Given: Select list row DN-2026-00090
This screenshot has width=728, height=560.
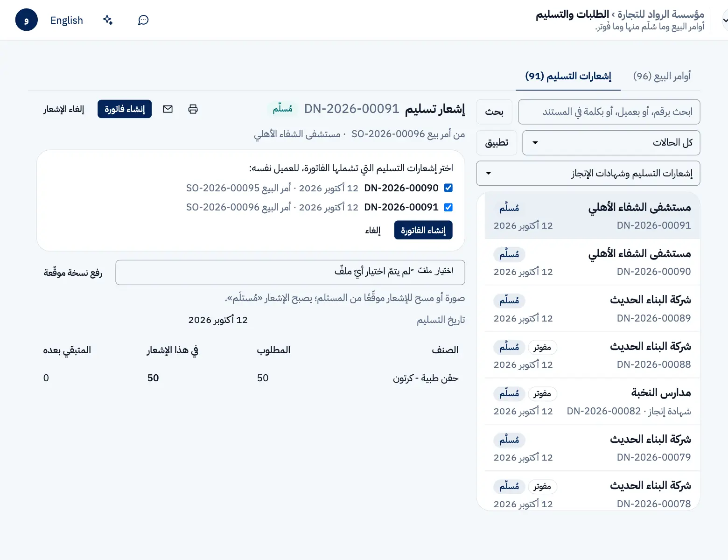Looking at the screenshot, I should pyautogui.click(x=592, y=262).
